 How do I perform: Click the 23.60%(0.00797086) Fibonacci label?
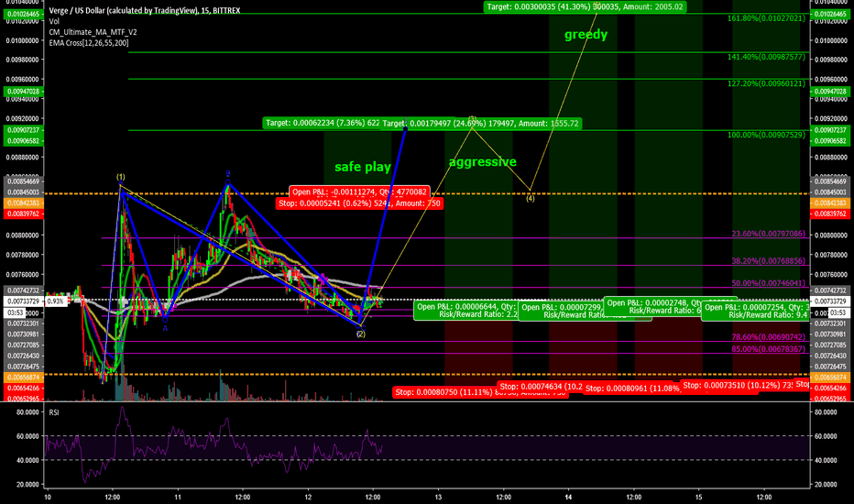(x=769, y=234)
